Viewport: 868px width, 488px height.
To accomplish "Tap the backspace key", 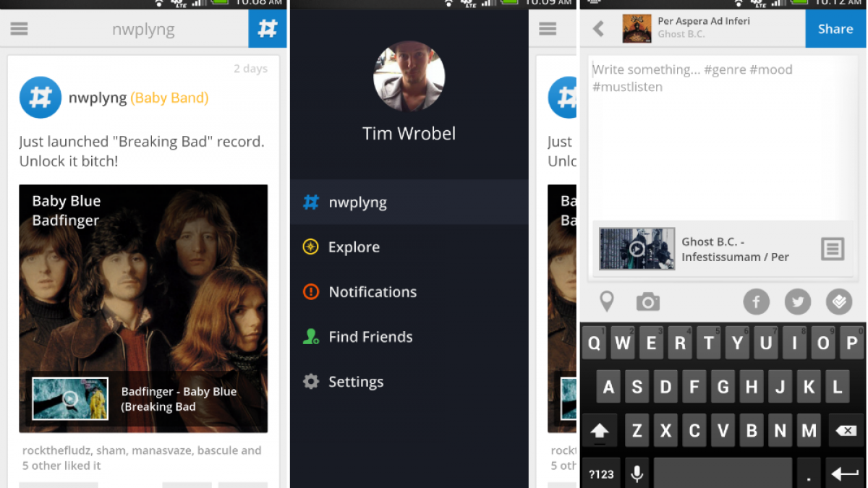I will [846, 431].
